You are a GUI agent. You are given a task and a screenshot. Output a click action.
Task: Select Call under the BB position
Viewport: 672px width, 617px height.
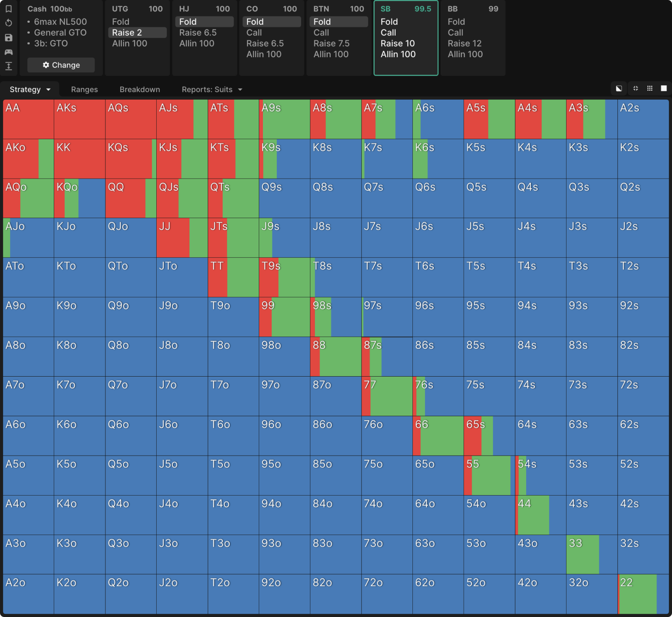tap(455, 32)
